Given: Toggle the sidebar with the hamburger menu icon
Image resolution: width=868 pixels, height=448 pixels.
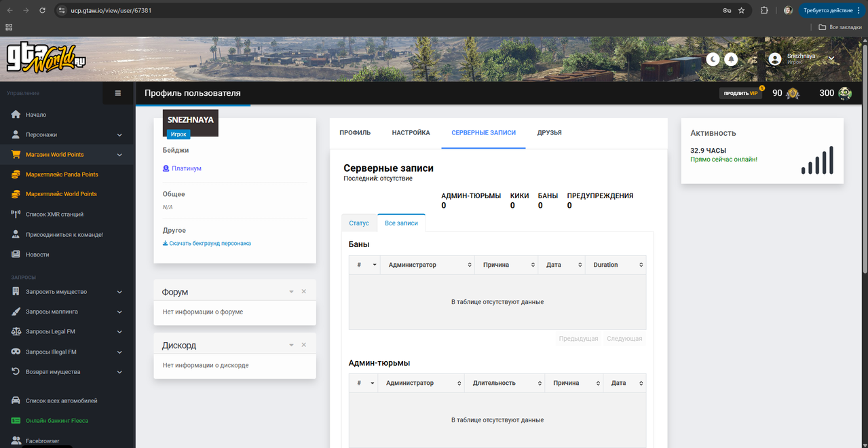Looking at the screenshot, I should tap(118, 93).
